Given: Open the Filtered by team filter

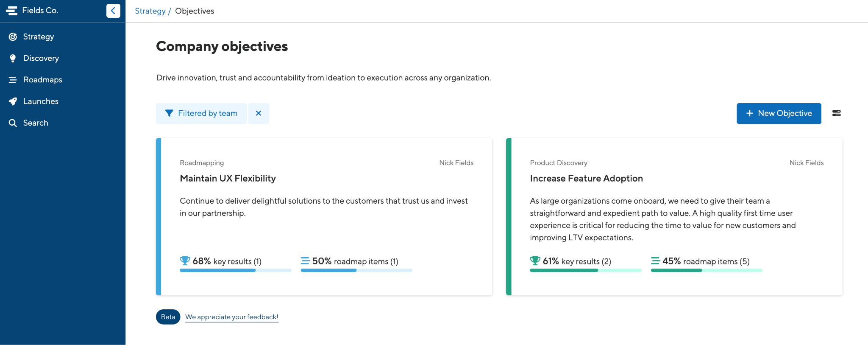Looking at the screenshot, I should (201, 113).
